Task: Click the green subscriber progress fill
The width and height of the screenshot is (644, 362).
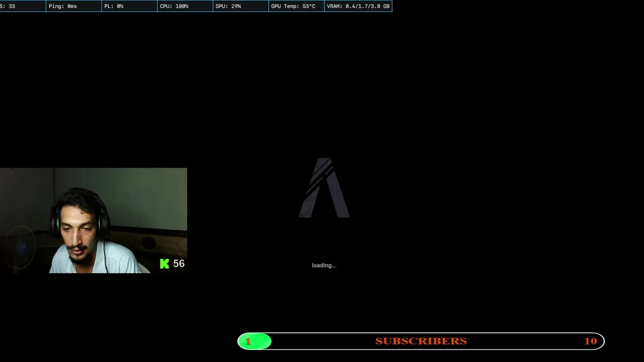Action: (255, 341)
